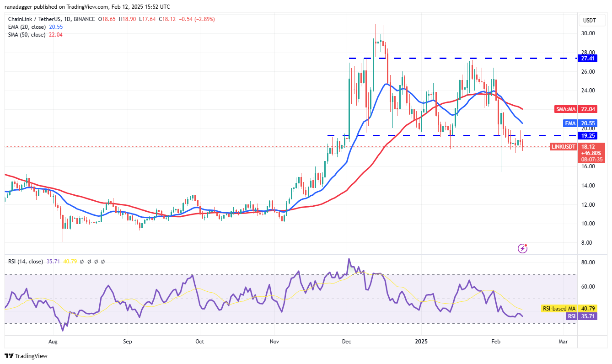Open the ChainLink / TetherUS symbol title
Viewport: 612px width, 364px height.
point(35,20)
